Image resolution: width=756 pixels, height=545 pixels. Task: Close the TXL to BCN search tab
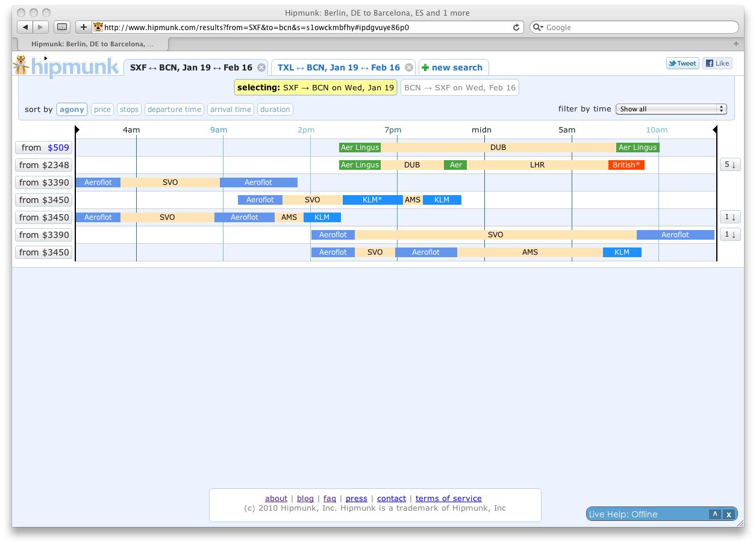(409, 67)
